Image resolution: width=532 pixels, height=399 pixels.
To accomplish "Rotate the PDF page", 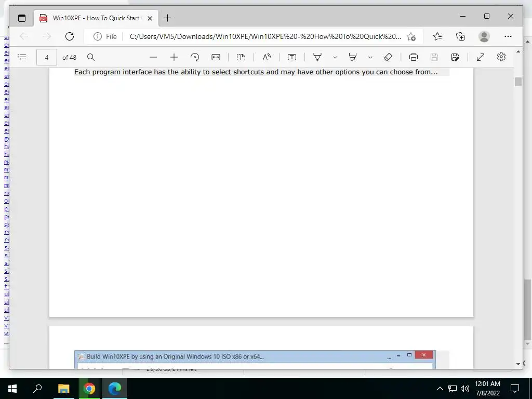I will 195,57.
